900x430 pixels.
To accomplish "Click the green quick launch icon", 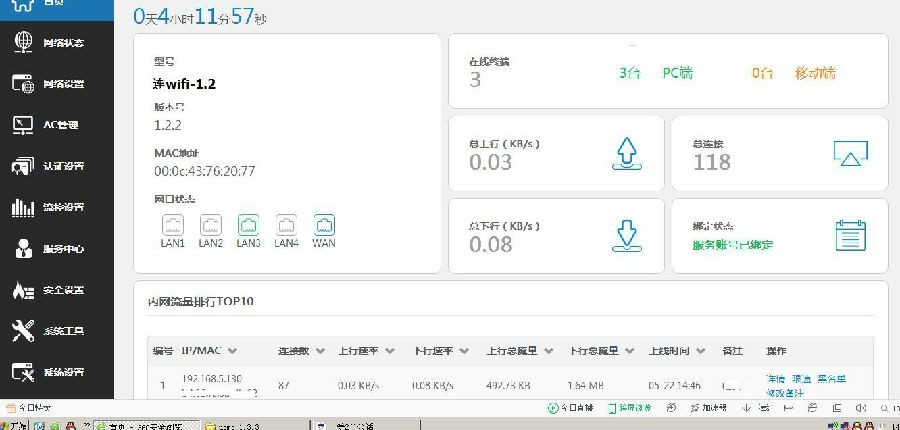I will 55,427.
